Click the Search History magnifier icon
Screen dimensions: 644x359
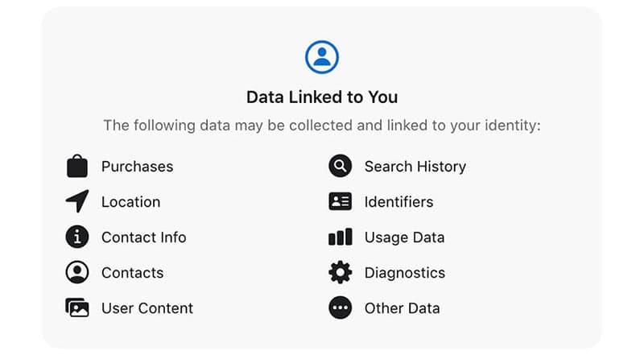point(341,167)
